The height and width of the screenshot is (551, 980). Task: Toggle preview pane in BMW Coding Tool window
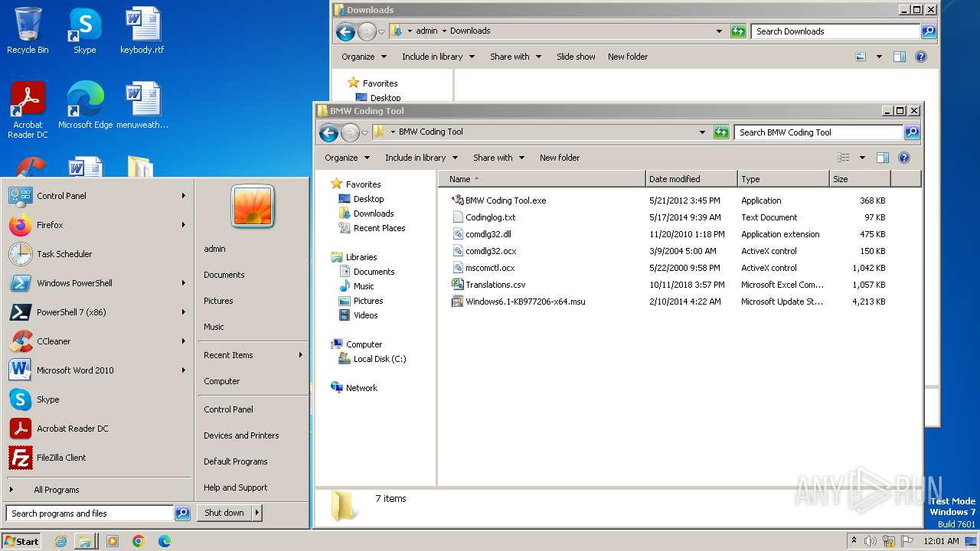[x=882, y=158]
